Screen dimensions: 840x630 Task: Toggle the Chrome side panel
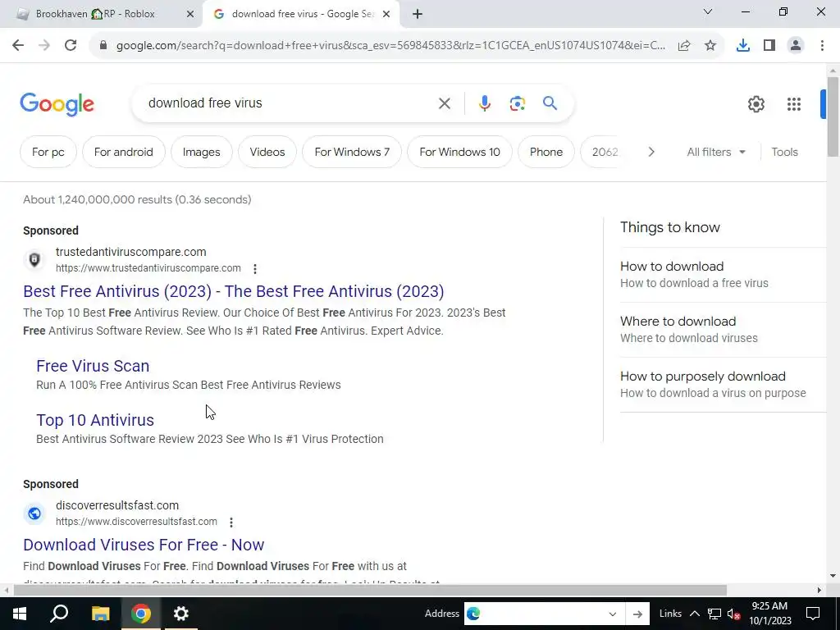point(769,46)
